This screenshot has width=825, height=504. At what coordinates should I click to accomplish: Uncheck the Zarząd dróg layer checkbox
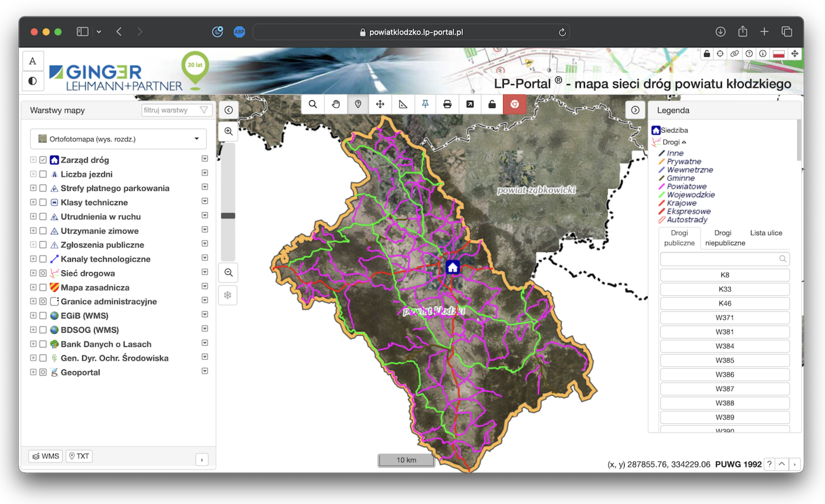tap(43, 160)
